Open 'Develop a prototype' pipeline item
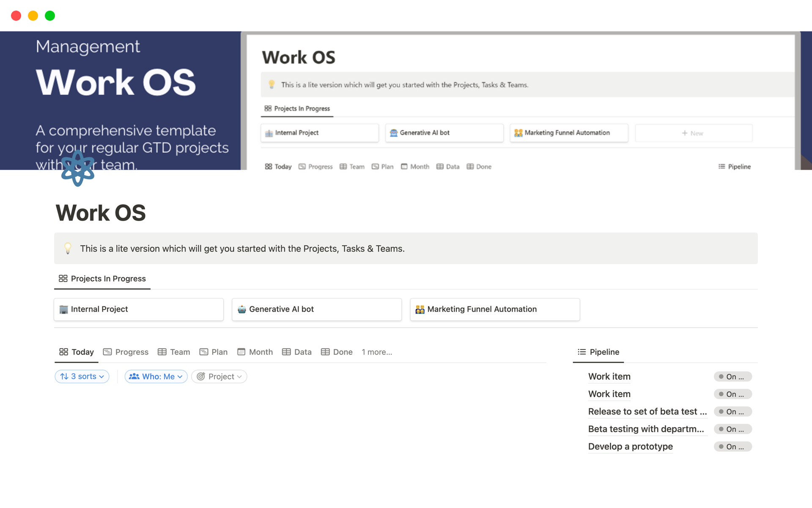 tap(631, 447)
